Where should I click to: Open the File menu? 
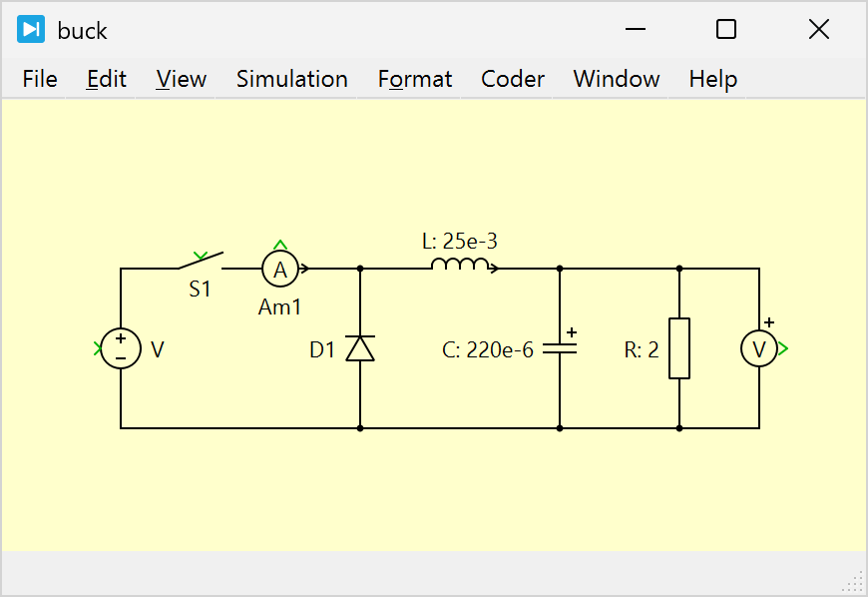[40, 79]
